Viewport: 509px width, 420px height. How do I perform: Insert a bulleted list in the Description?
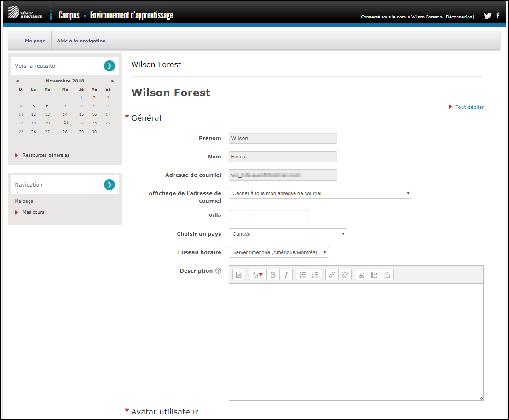click(x=302, y=275)
